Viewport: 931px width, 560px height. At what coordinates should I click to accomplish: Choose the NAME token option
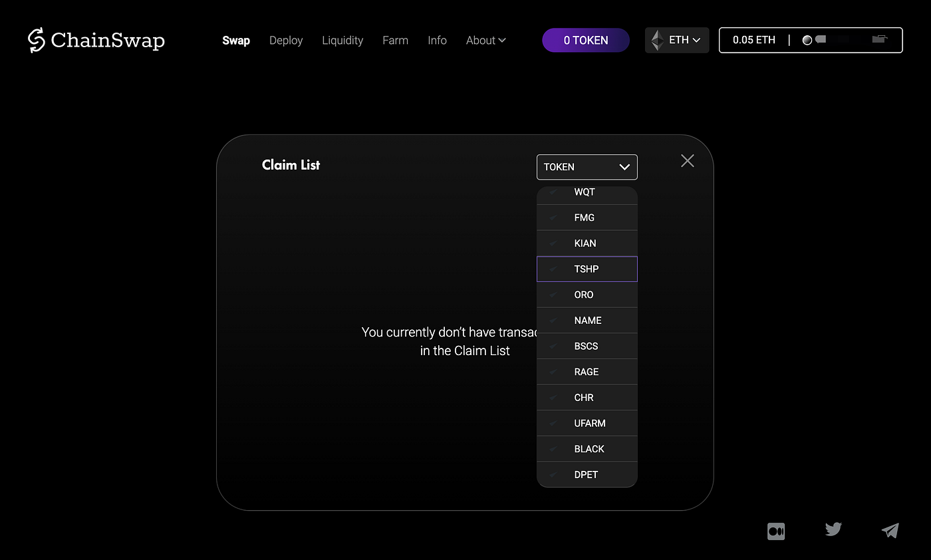click(587, 321)
